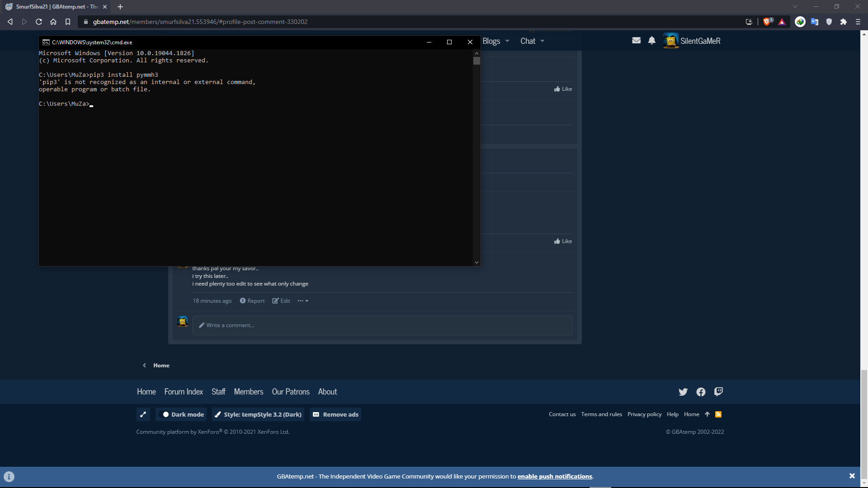Focus the Write a comment field

[x=382, y=325]
